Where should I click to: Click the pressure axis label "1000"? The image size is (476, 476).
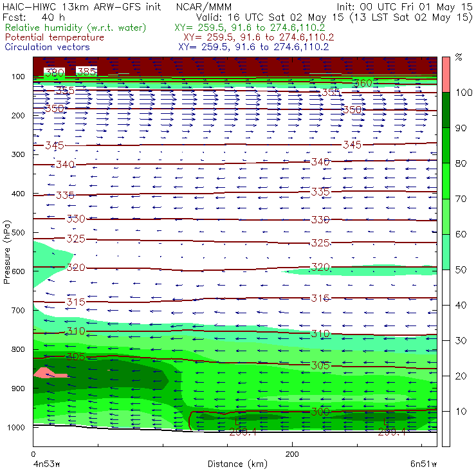click(16, 427)
